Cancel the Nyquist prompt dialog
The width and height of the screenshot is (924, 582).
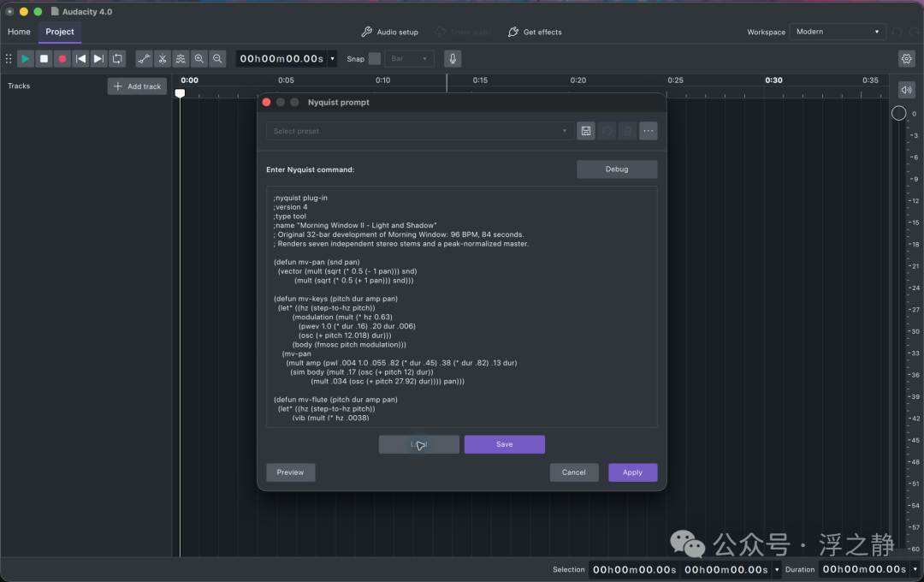(x=574, y=472)
